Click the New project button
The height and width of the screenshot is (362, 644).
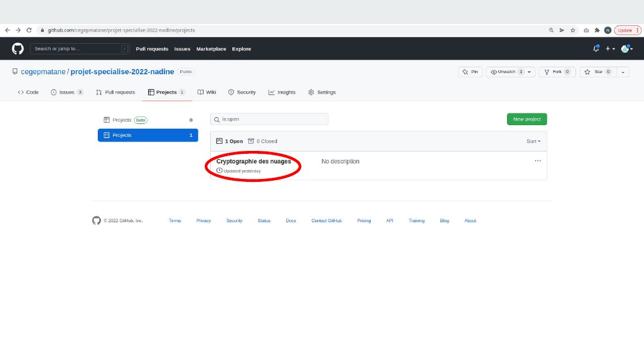pyautogui.click(x=526, y=119)
